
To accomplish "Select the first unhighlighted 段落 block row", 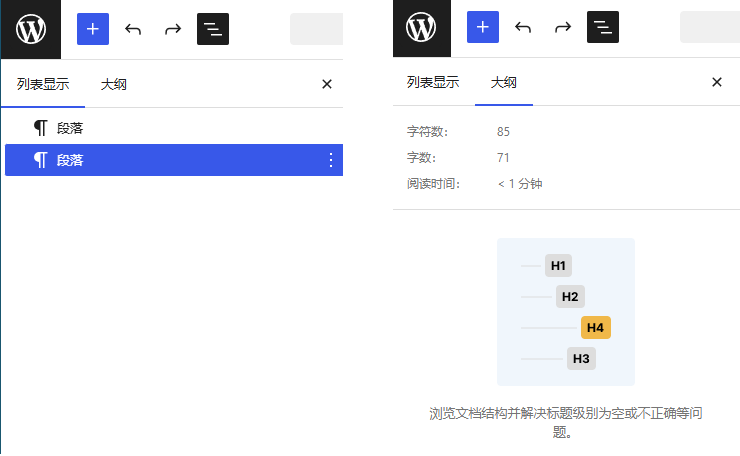I will pyautogui.click(x=174, y=128).
